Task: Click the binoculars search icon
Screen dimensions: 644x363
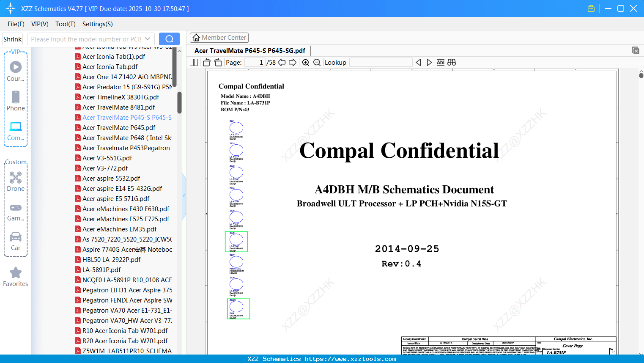Action: click(452, 63)
